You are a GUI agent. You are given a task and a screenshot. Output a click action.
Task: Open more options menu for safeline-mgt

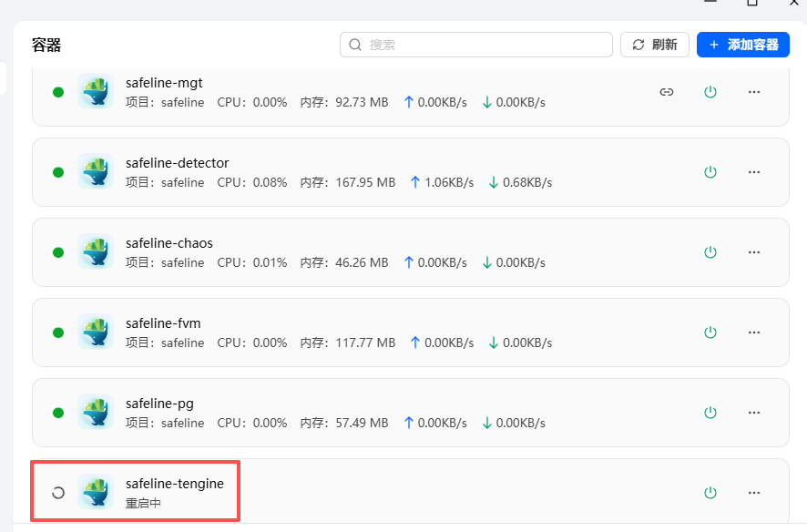pos(754,92)
